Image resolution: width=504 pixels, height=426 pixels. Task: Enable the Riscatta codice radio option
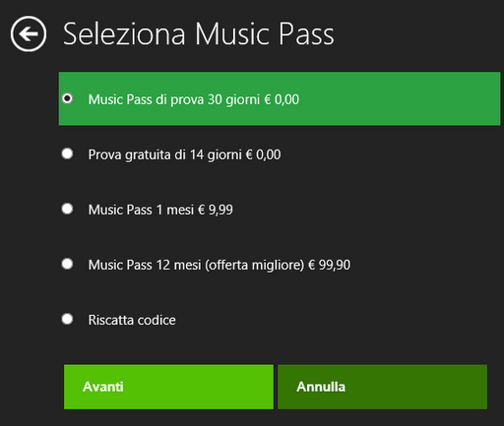tap(67, 319)
